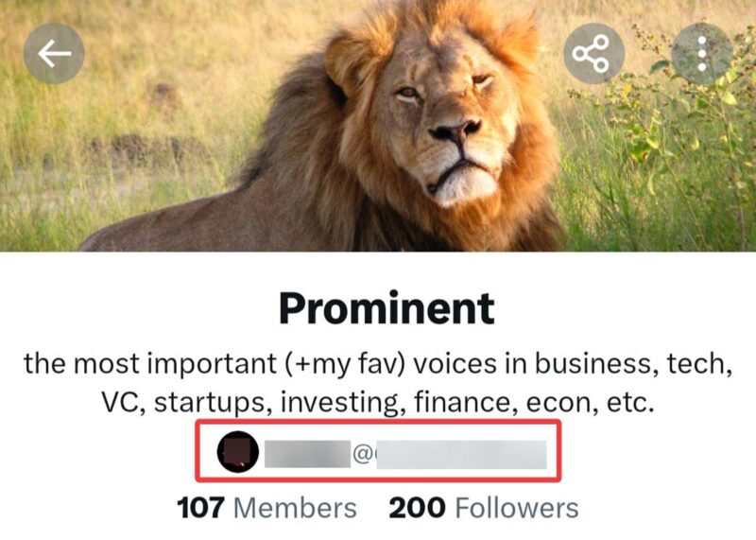Click the "200" follower count number
This screenshot has width=756, height=540.
point(416,508)
